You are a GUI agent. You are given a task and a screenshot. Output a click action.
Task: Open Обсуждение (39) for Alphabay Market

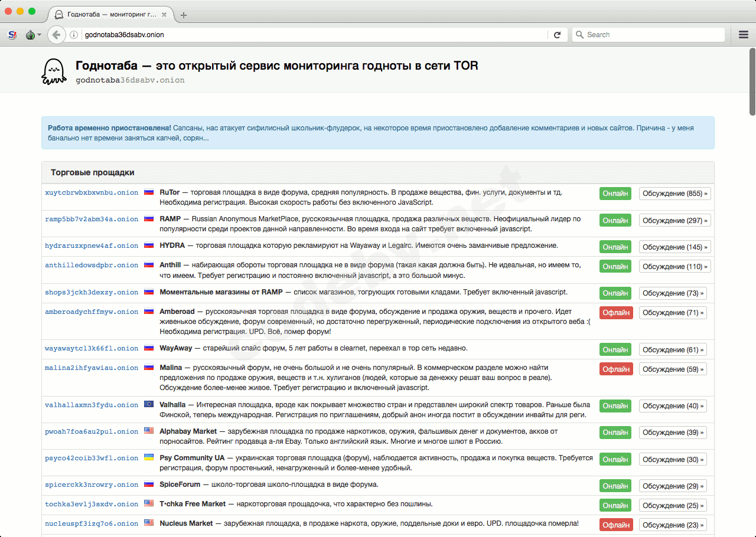click(673, 433)
